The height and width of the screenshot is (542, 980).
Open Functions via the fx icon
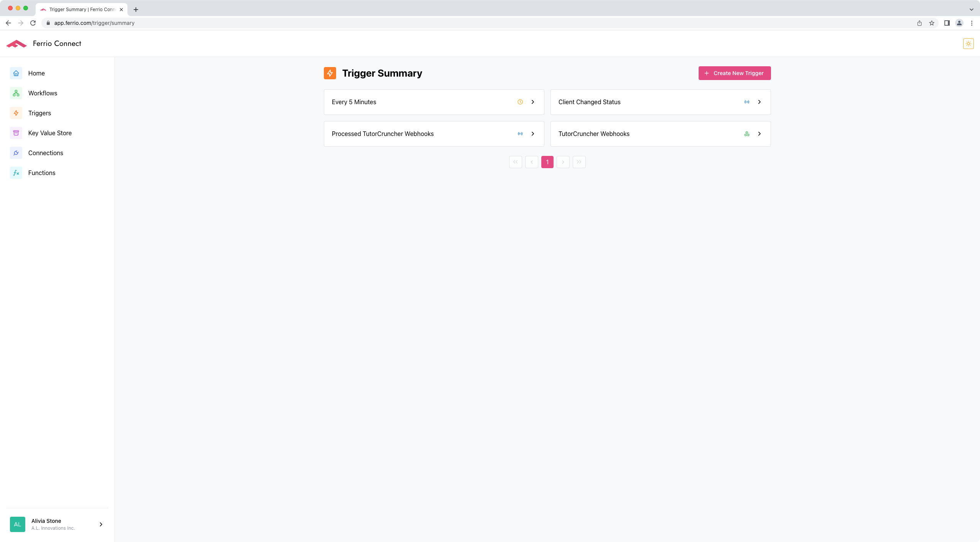16,173
